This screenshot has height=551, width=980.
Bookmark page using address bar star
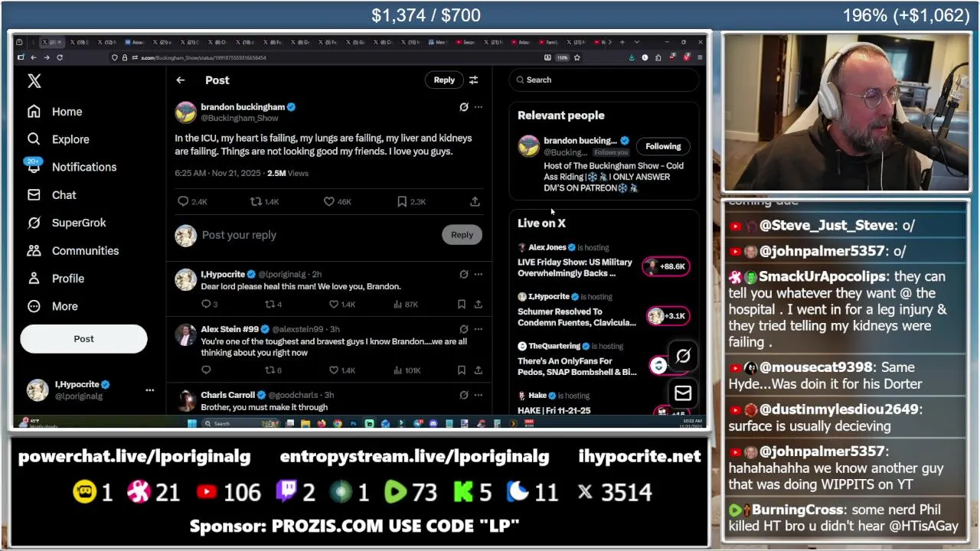pos(577,57)
